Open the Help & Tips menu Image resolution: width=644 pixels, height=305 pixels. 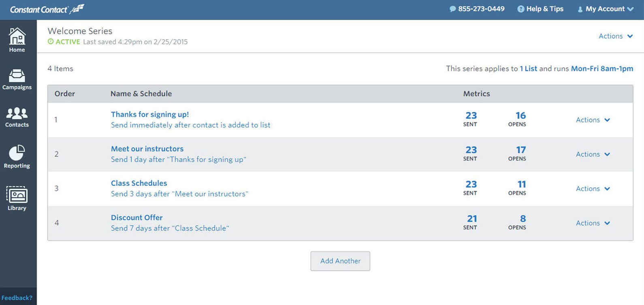(545, 9)
